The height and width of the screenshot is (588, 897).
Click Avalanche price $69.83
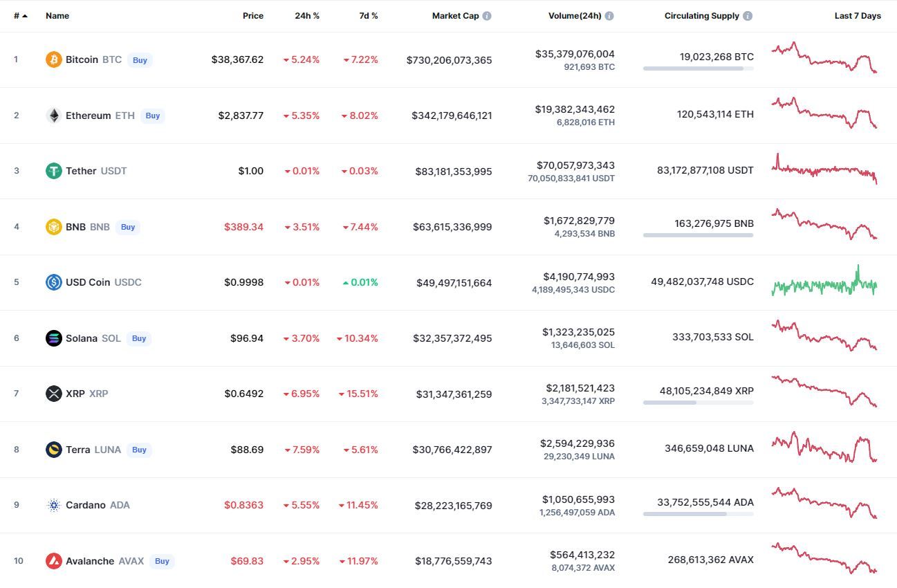pyautogui.click(x=247, y=561)
